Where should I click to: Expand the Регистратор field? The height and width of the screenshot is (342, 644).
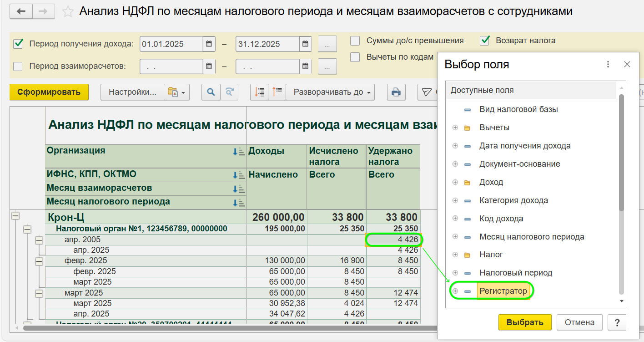point(455,291)
